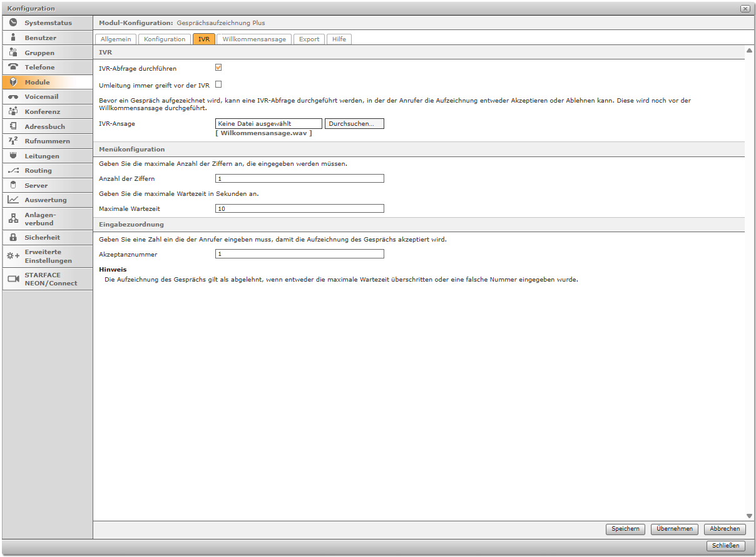The height and width of the screenshot is (557, 756).
Task: Click the Übernehmen button
Action: (x=675, y=529)
